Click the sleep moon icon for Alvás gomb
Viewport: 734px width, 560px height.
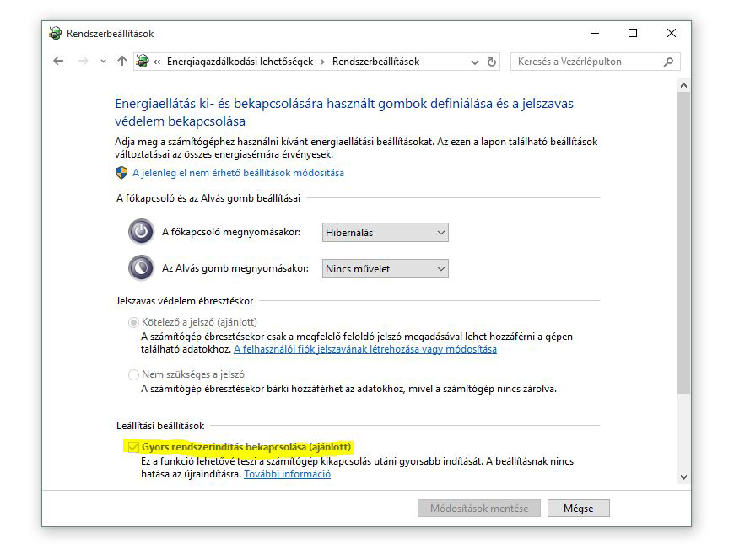(141, 268)
